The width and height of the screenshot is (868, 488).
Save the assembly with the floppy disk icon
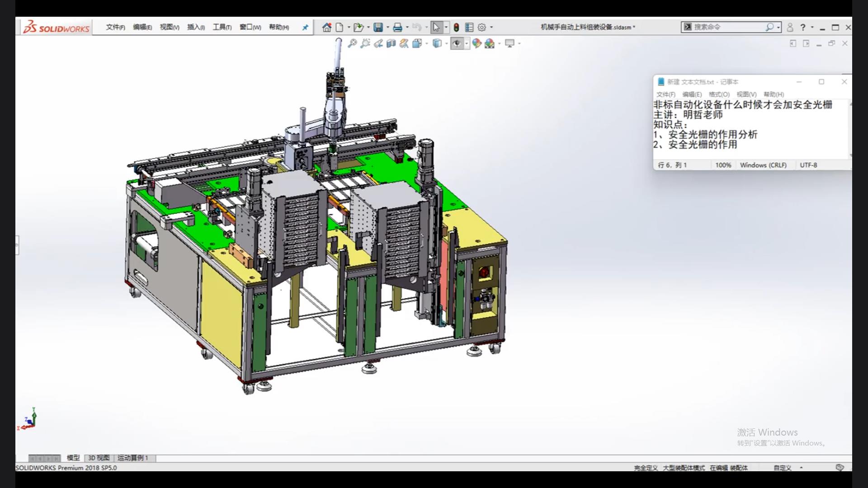coord(378,27)
